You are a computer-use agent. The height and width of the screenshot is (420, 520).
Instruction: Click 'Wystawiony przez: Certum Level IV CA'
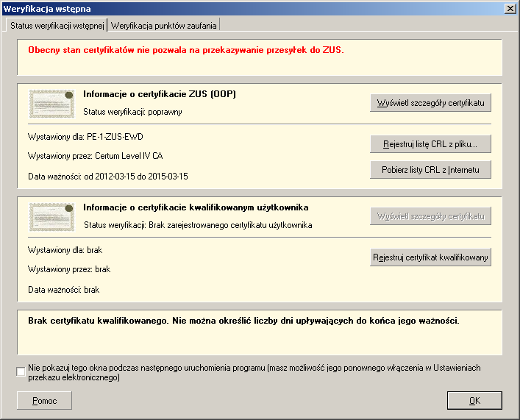click(x=95, y=156)
